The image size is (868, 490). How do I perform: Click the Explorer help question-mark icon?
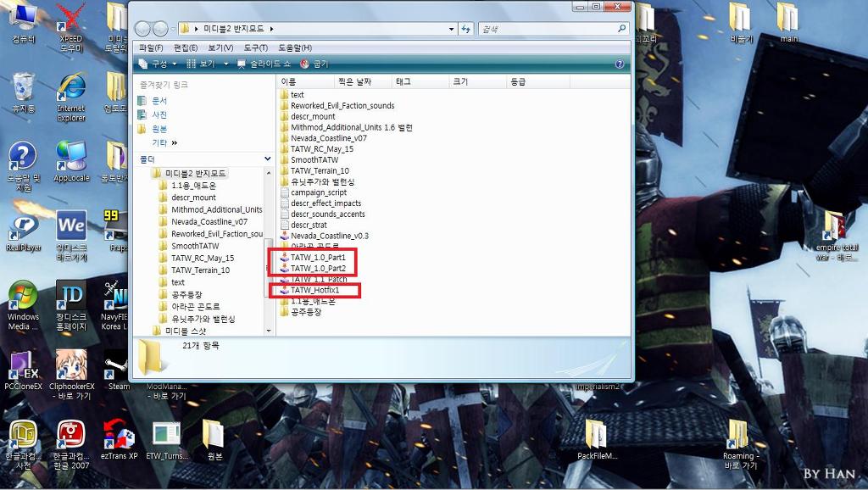(x=620, y=64)
